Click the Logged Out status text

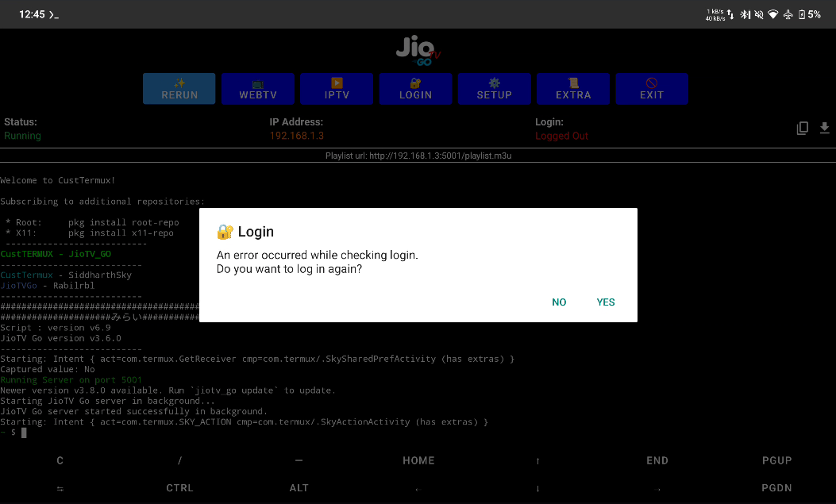coord(561,136)
